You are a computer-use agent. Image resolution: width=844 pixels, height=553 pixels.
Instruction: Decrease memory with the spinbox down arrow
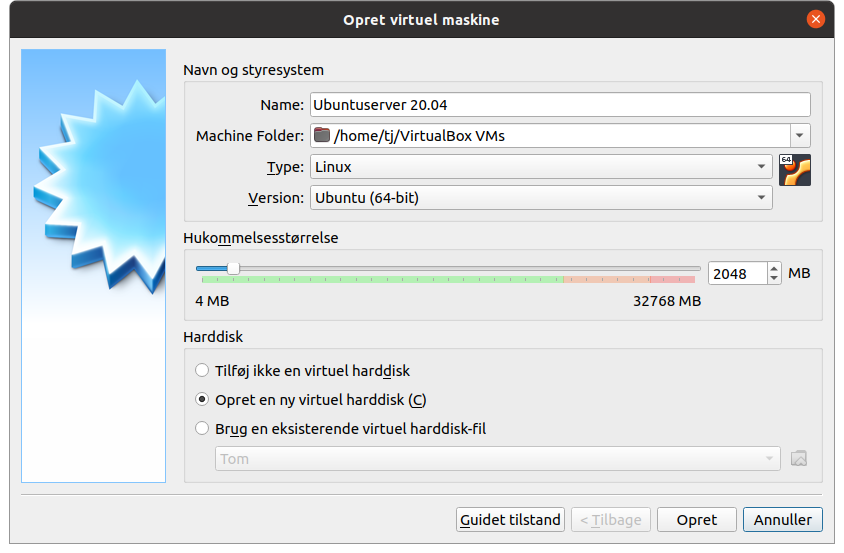(773, 278)
